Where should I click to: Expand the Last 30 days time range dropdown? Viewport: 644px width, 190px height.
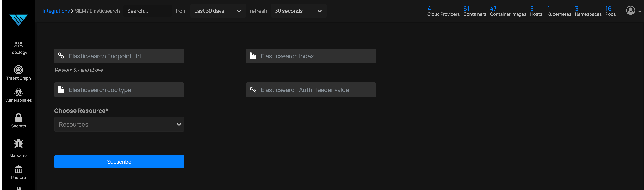point(218,11)
